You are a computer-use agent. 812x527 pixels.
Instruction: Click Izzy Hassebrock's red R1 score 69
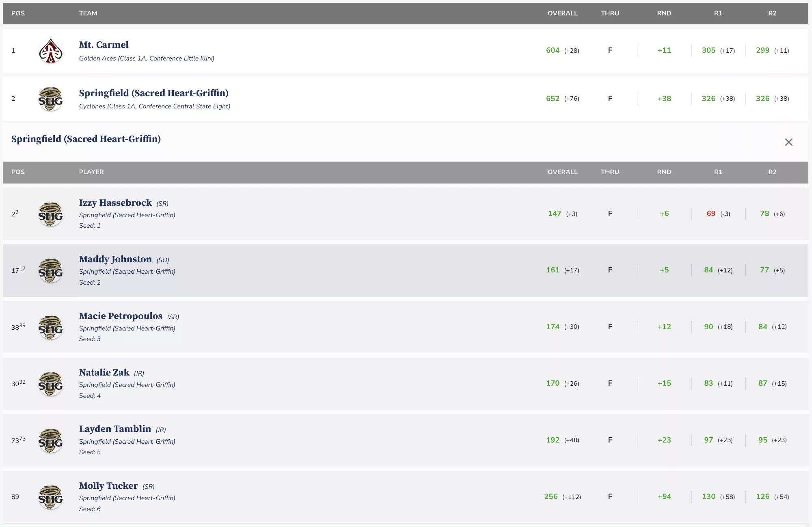pyautogui.click(x=711, y=214)
